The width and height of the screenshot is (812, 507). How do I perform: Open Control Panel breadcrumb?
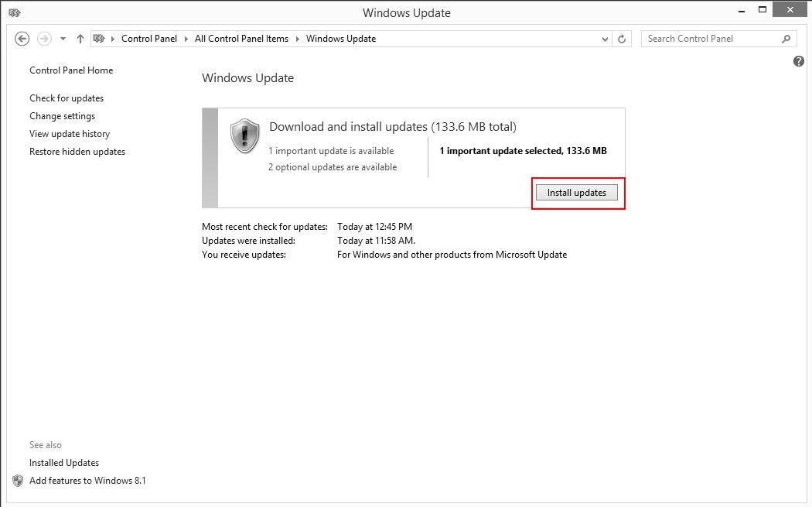coord(149,39)
